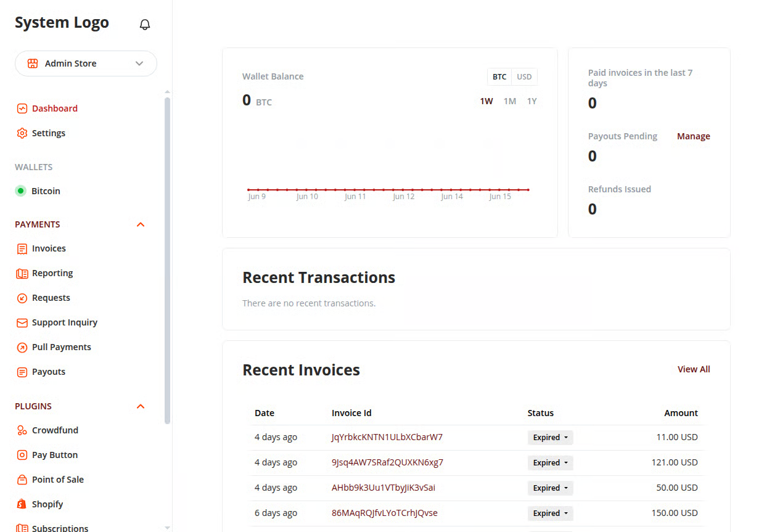Image resolution: width=780 pixels, height=532 pixels.
Task: Open the Pay Button plugin
Action: click(x=55, y=455)
